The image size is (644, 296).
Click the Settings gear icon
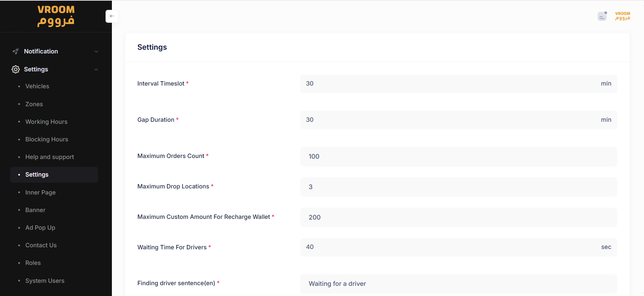(x=16, y=69)
